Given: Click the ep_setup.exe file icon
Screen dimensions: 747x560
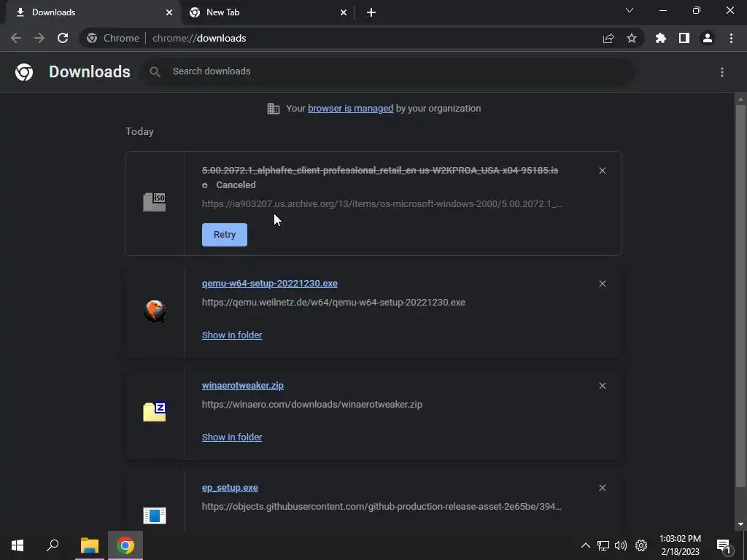Looking at the screenshot, I should [155, 516].
